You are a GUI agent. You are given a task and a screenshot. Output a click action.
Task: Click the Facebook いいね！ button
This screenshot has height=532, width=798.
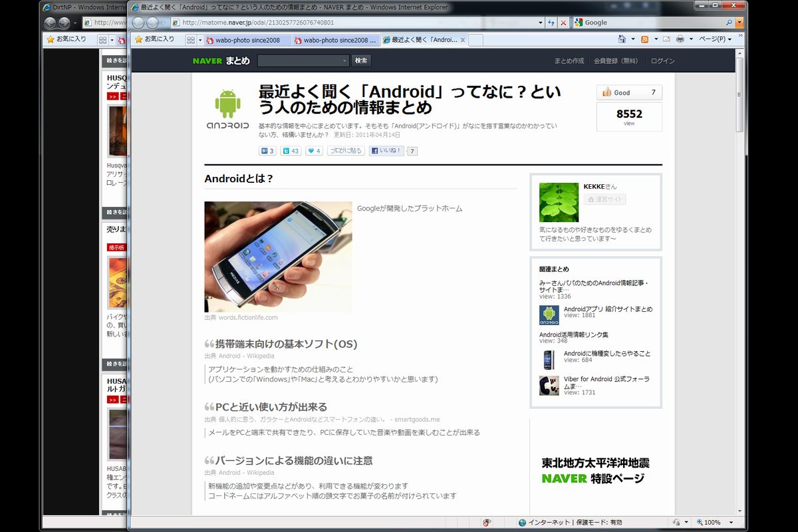[x=386, y=151]
